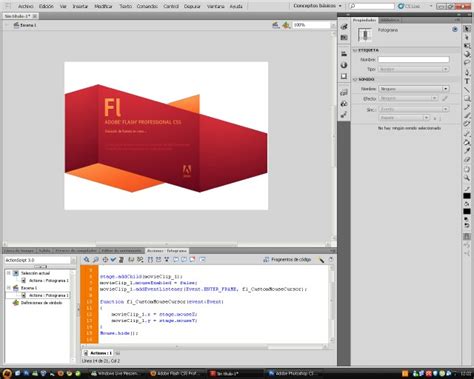Open Properties panel help icon

455,29
